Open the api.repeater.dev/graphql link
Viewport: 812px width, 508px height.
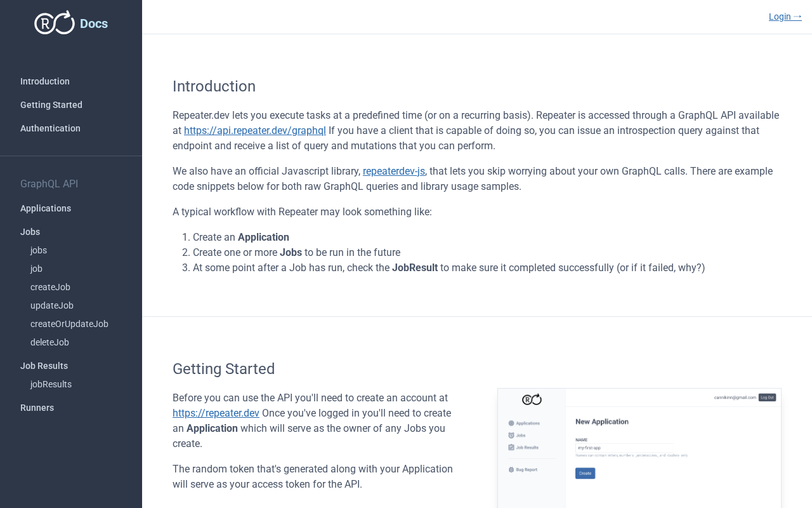click(x=255, y=131)
